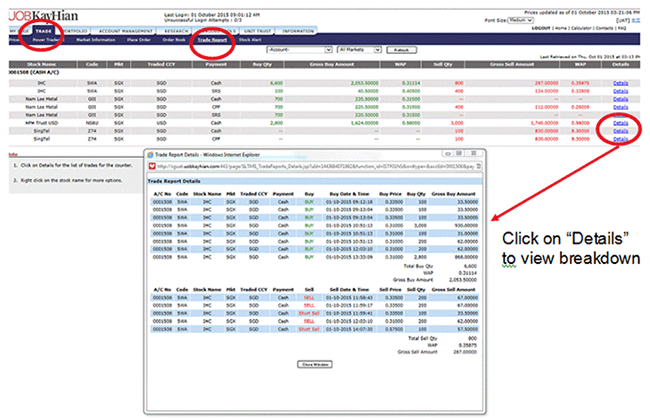Click the Stock Name column header in main table

click(41, 64)
